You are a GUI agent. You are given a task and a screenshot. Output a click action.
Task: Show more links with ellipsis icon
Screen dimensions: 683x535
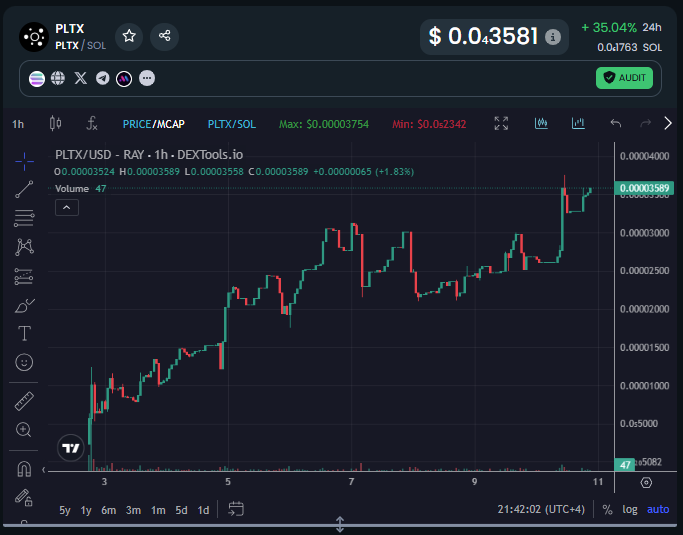click(147, 78)
